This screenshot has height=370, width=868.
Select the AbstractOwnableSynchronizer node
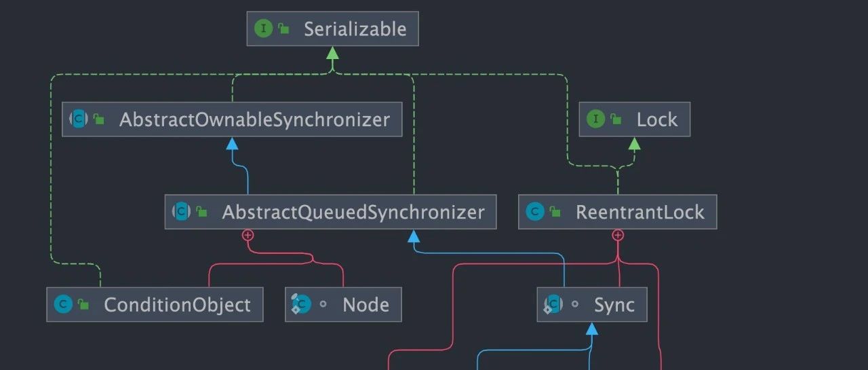tap(232, 119)
